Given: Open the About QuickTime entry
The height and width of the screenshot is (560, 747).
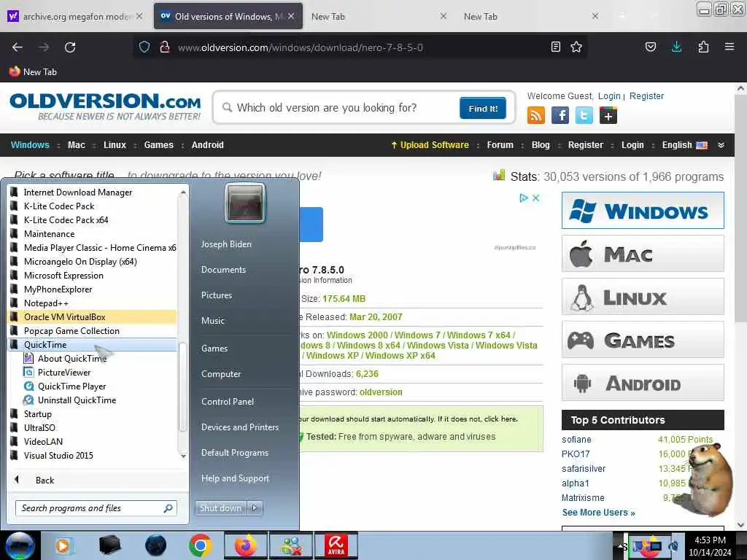Looking at the screenshot, I should (72, 359).
